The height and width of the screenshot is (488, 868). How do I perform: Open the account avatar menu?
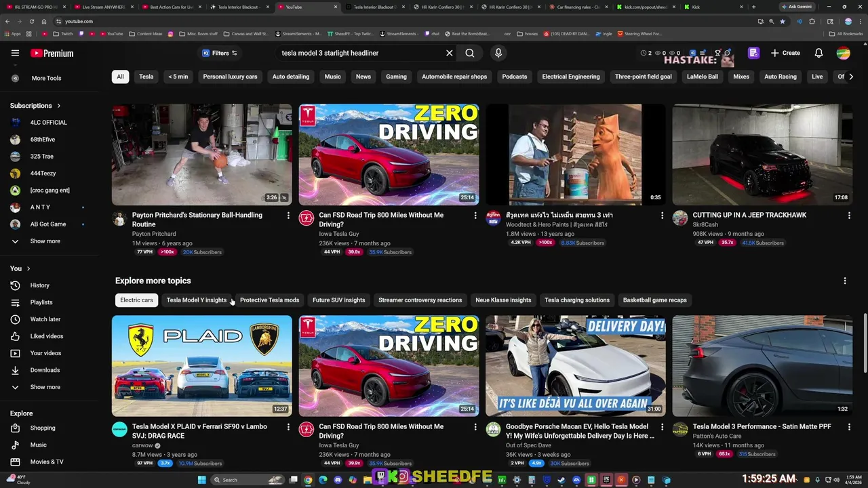843,53
